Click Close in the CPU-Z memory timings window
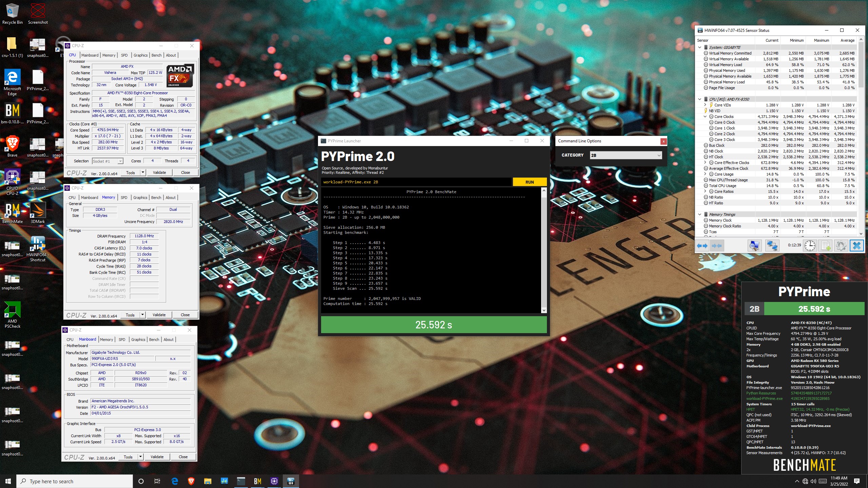Image resolution: width=868 pixels, height=488 pixels. (185, 315)
